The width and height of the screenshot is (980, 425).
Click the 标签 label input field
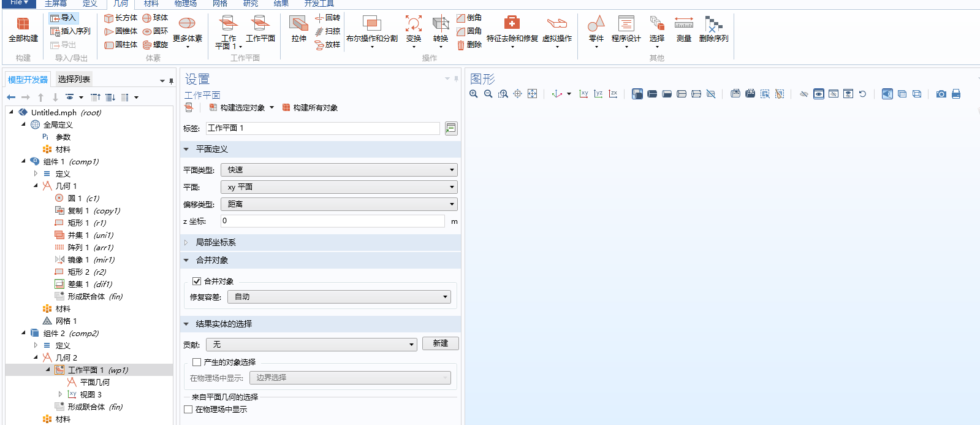pyautogui.click(x=322, y=128)
